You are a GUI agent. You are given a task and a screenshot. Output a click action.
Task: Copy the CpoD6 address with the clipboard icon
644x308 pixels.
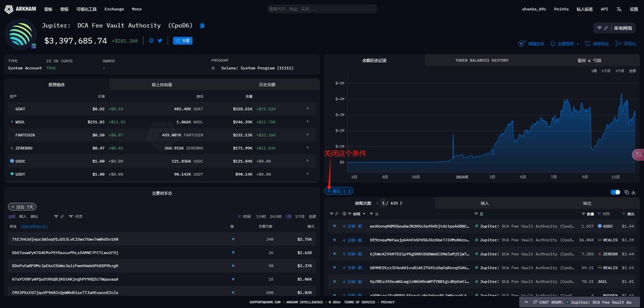pos(202,25)
